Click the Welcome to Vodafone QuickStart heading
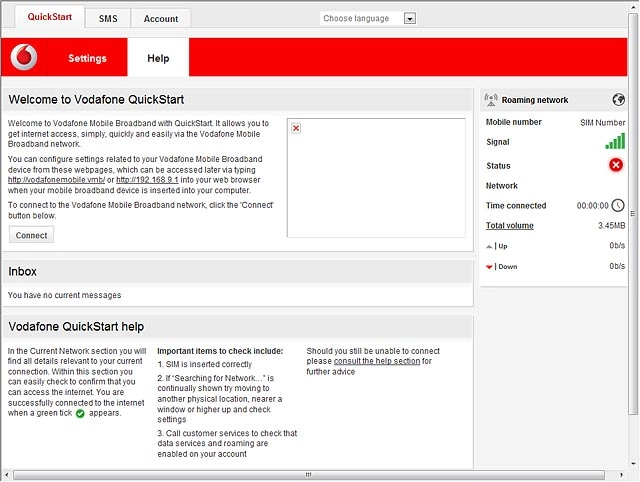This screenshot has width=640, height=482. (x=96, y=100)
